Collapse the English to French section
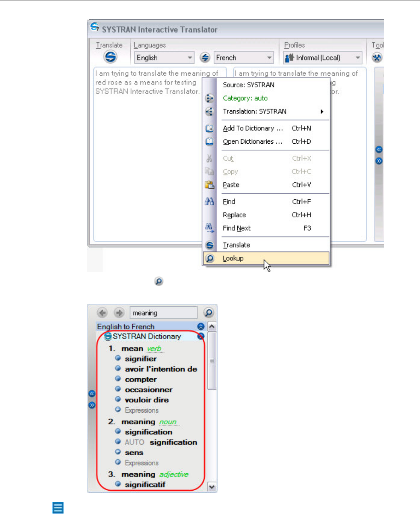This screenshot has height=514, width=420. pyautogui.click(x=201, y=326)
